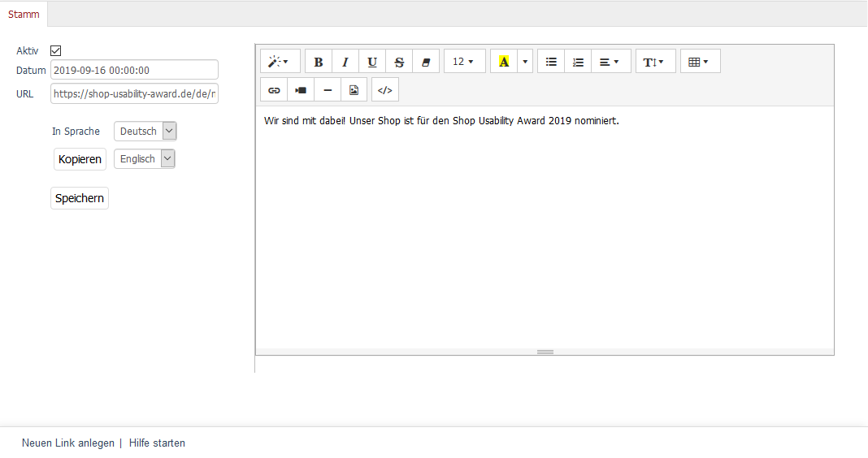Screen dimensions: 868x458
Task: Insert a numbered list
Action: (x=578, y=62)
